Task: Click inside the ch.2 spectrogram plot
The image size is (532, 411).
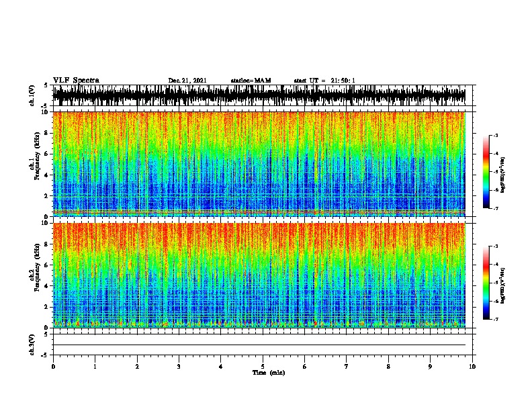Action: [x=263, y=275]
